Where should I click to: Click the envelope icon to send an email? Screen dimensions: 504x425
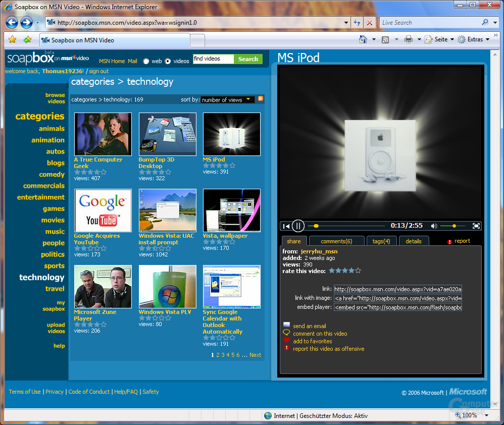pyautogui.click(x=286, y=326)
